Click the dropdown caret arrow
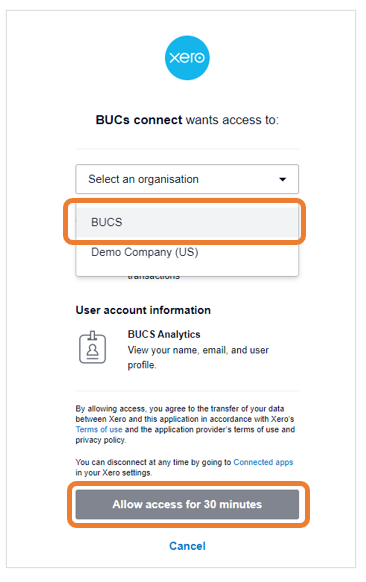The height and width of the screenshot is (582, 366). click(x=282, y=179)
